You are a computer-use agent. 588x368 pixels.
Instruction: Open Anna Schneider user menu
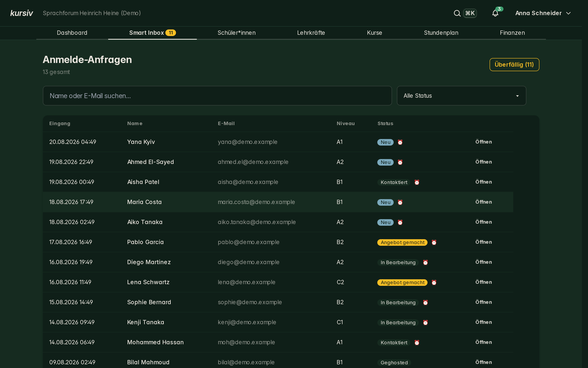tap(543, 13)
